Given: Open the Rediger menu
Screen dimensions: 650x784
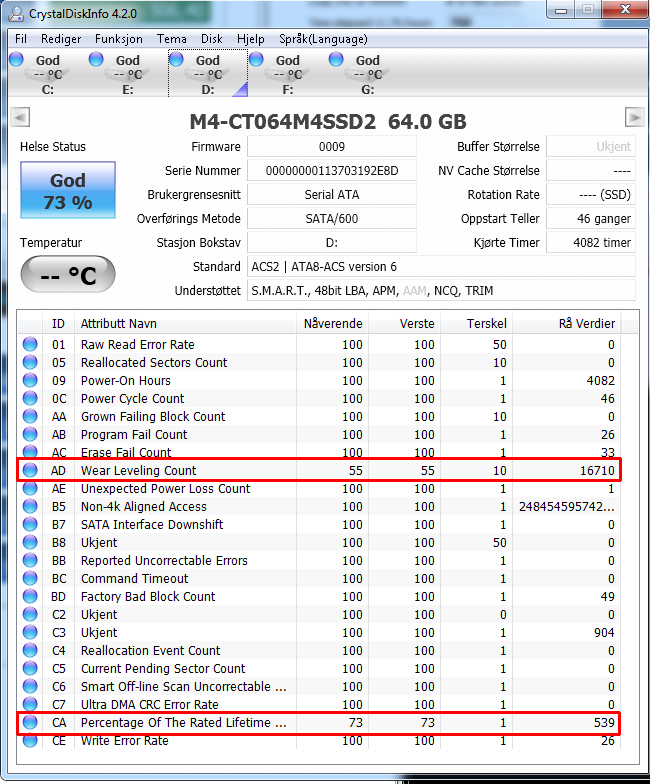Looking at the screenshot, I should point(61,39).
